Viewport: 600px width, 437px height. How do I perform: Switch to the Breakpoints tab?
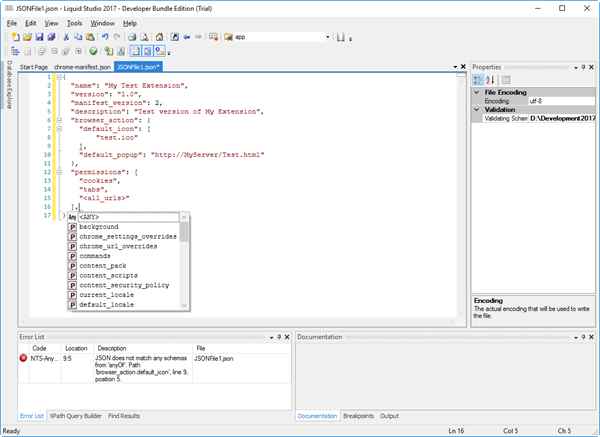pyautogui.click(x=359, y=416)
